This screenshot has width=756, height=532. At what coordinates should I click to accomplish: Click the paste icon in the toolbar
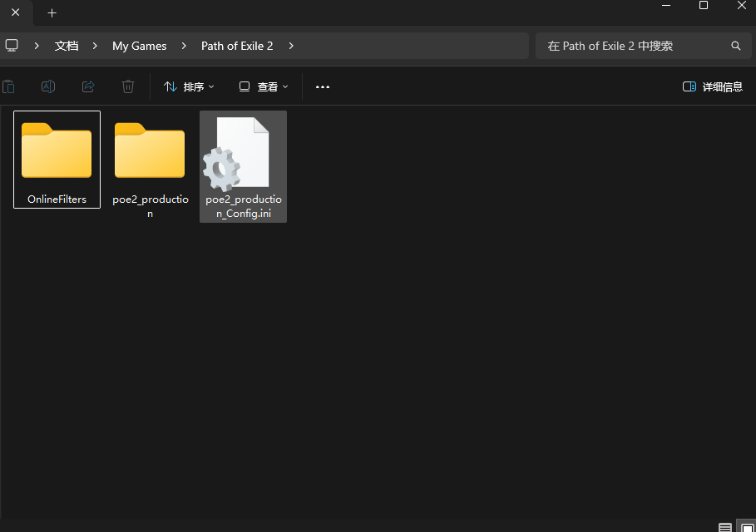tap(8, 86)
